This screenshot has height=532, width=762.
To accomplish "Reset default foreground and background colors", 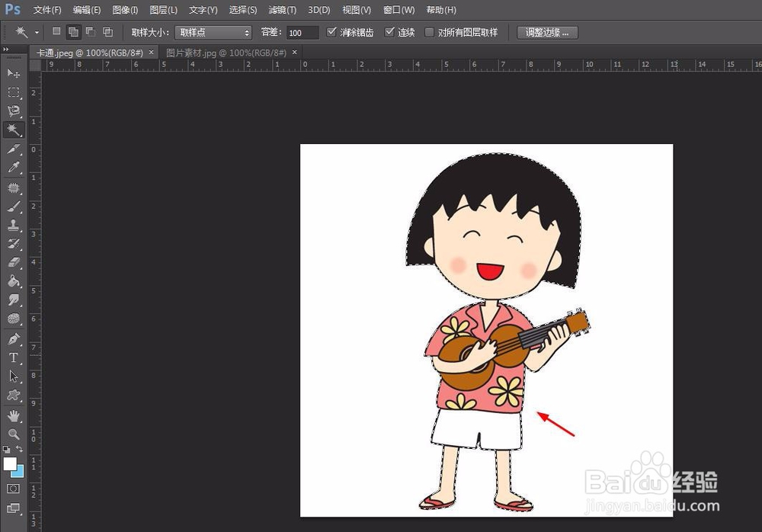I will point(6,450).
